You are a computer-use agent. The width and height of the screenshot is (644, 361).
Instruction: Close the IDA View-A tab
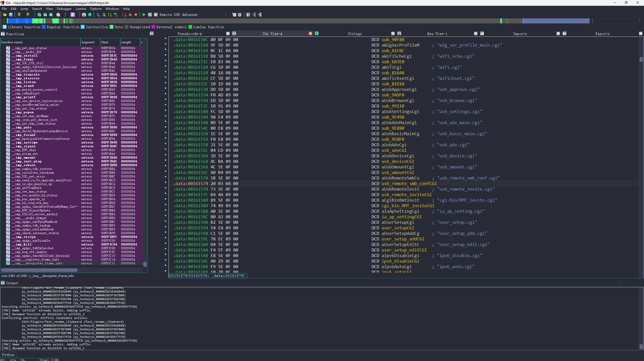(x=310, y=33)
